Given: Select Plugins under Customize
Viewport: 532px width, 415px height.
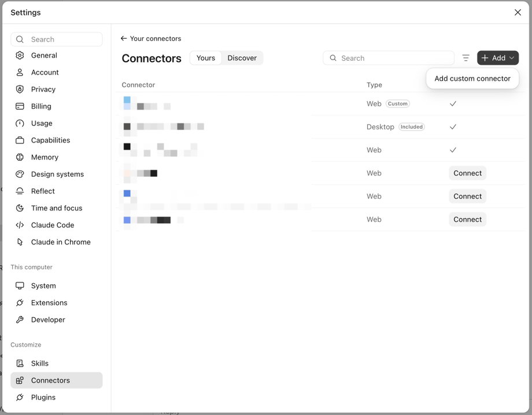Looking at the screenshot, I should (x=56, y=397).
